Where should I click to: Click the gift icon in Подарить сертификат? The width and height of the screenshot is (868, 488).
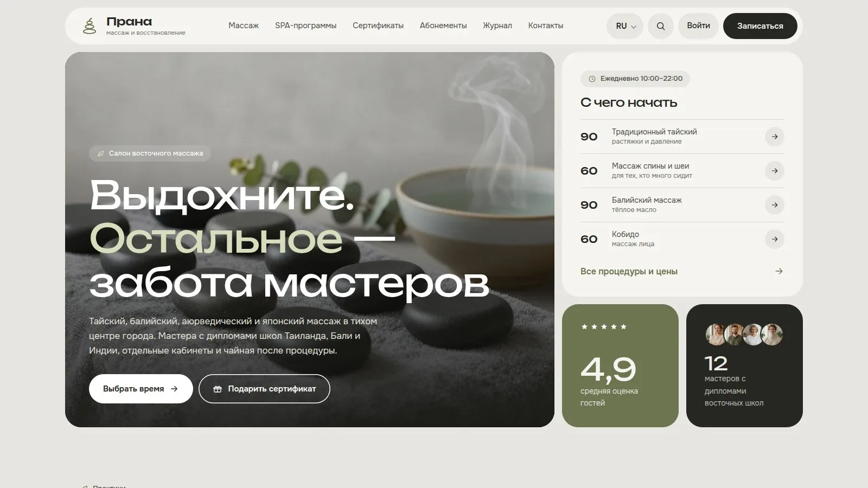click(218, 389)
